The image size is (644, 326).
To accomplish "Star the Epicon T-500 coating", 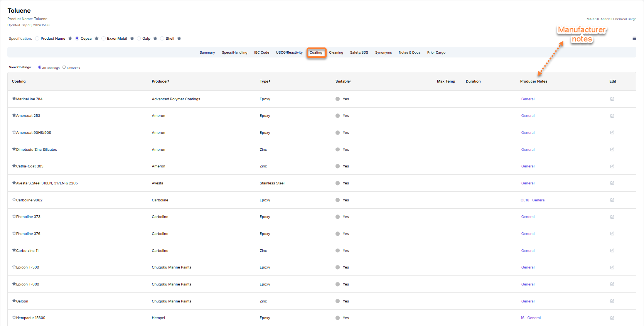I will click(x=14, y=267).
